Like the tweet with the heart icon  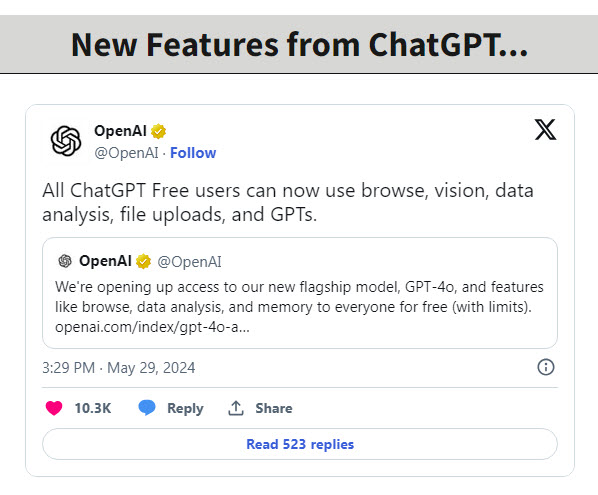[54, 408]
